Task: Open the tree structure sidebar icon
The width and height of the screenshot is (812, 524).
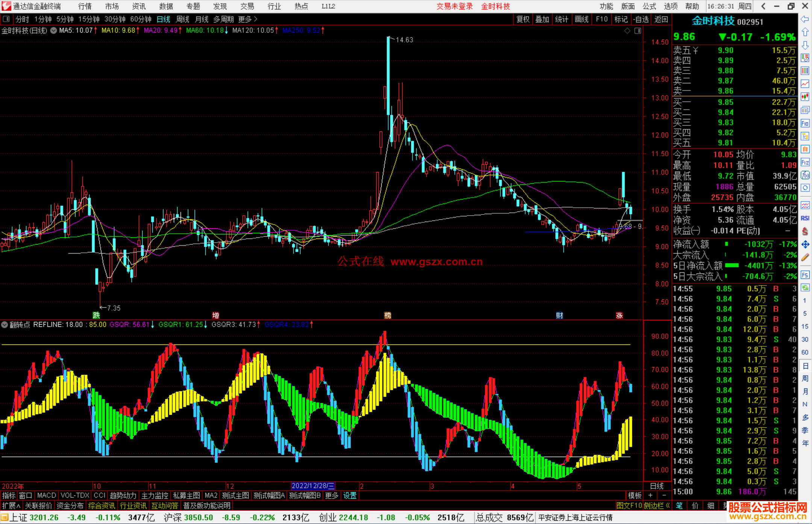Action: (805, 136)
